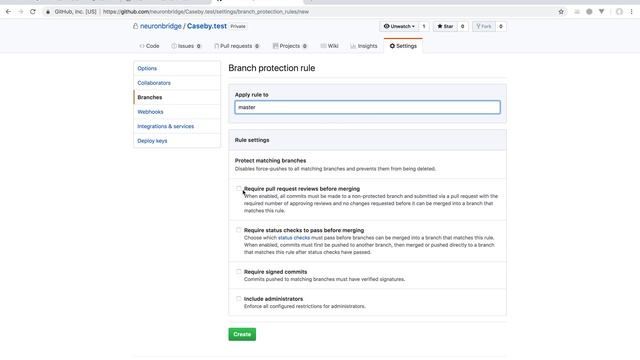Bookmark the page with the star icon

click(561, 12)
